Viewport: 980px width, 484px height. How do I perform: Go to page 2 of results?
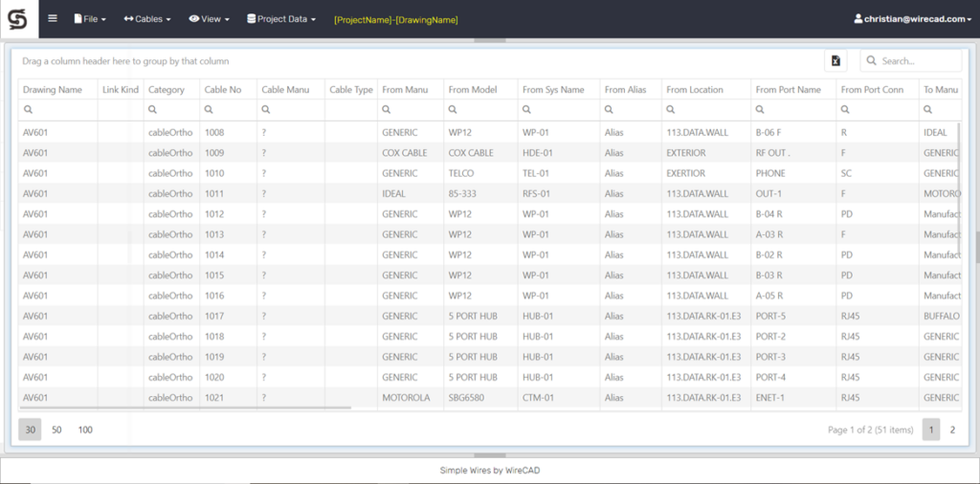click(952, 429)
